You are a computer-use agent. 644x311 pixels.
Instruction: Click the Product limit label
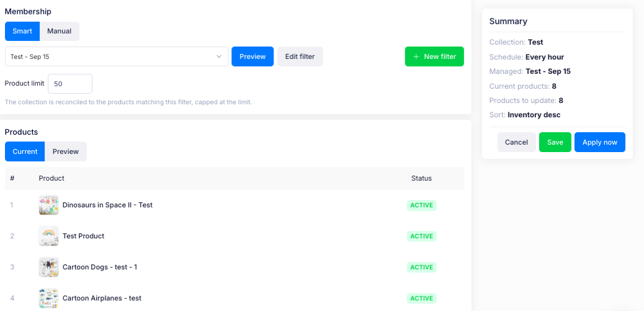pos(25,83)
